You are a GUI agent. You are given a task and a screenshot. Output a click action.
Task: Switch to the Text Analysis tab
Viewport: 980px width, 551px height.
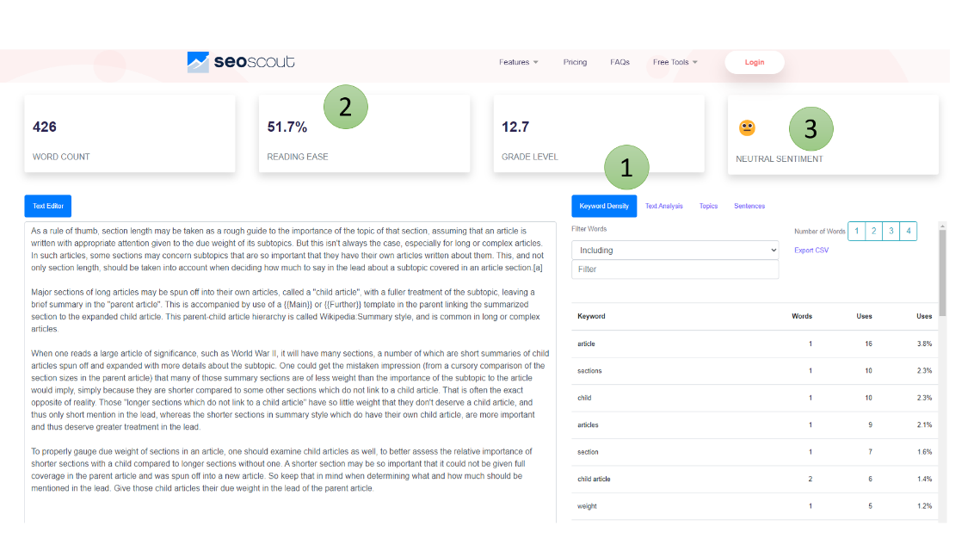coord(663,206)
